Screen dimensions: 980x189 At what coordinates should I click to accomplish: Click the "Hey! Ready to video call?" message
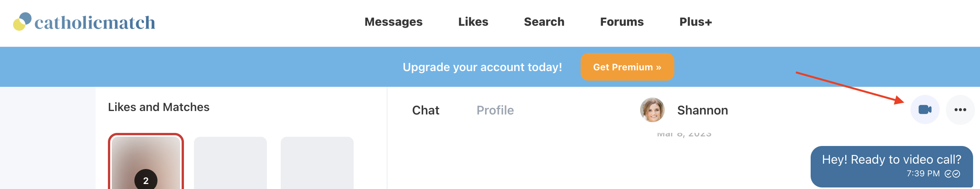pyautogui.click(x=891, y=160)
